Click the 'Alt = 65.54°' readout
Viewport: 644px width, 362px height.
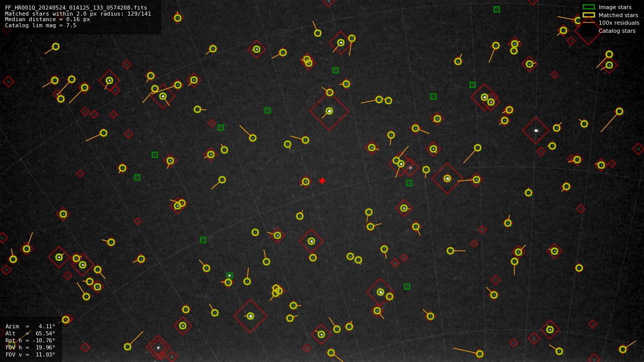30,333
